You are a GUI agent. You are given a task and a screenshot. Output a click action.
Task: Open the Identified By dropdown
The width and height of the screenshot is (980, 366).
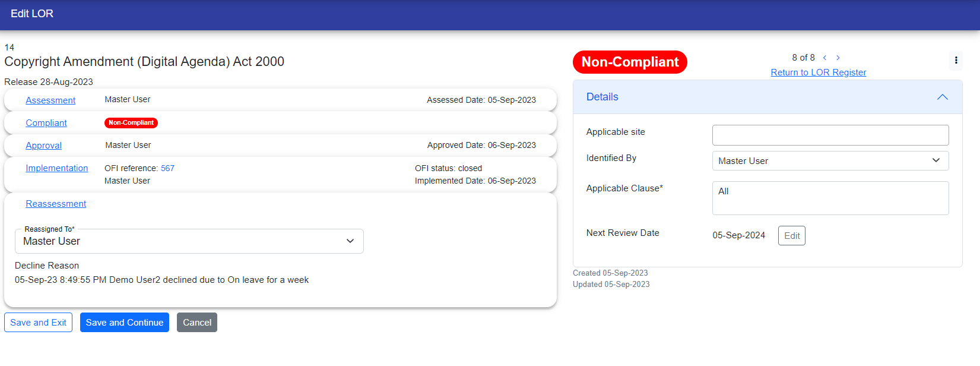[830, 161]
